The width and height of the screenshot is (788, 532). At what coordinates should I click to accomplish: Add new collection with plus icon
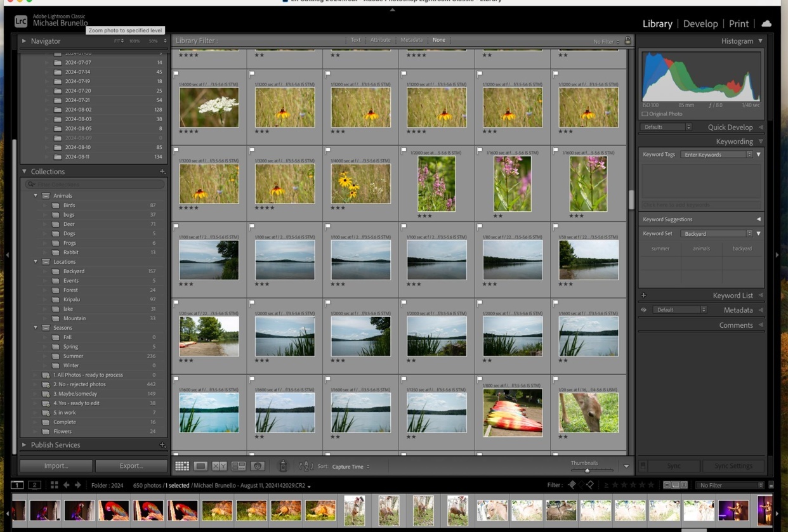pyautogui.click(x=162, y=171)
